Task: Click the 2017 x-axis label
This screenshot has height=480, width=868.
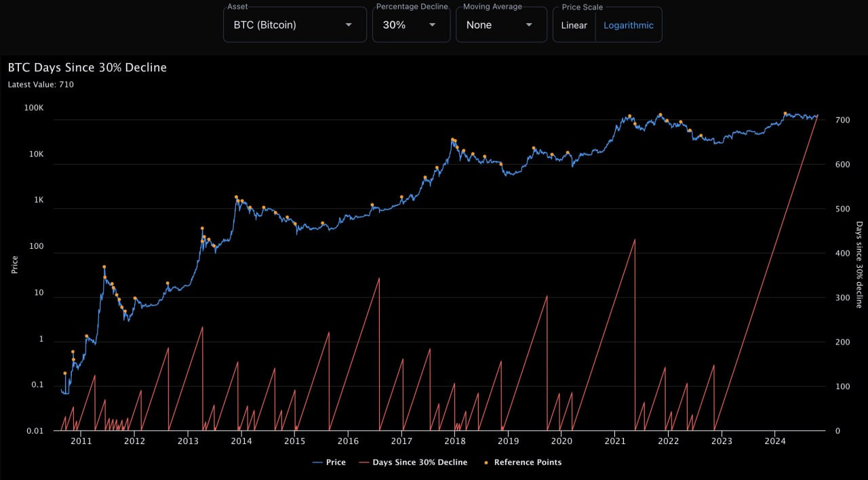Action: (x=401, y=442)
